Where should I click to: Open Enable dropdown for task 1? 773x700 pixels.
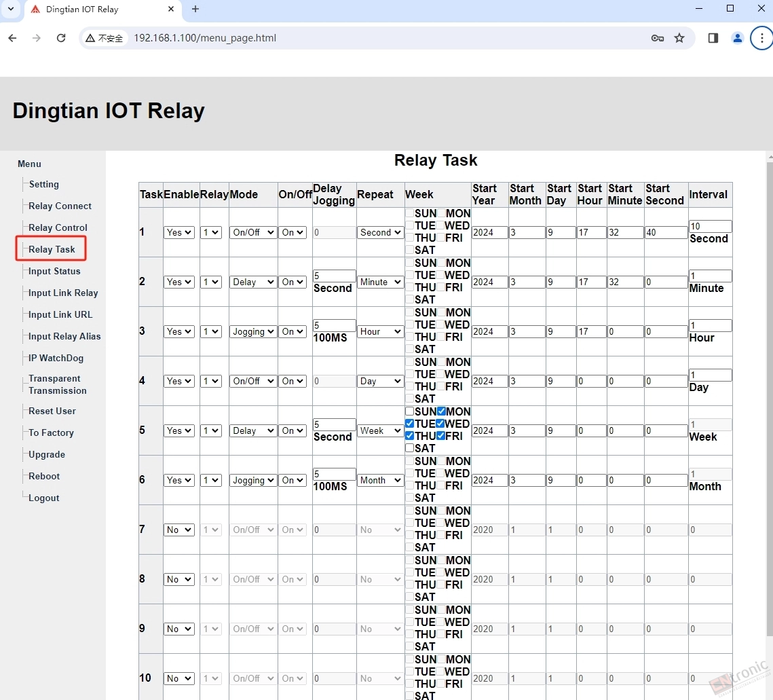(179, 232)
